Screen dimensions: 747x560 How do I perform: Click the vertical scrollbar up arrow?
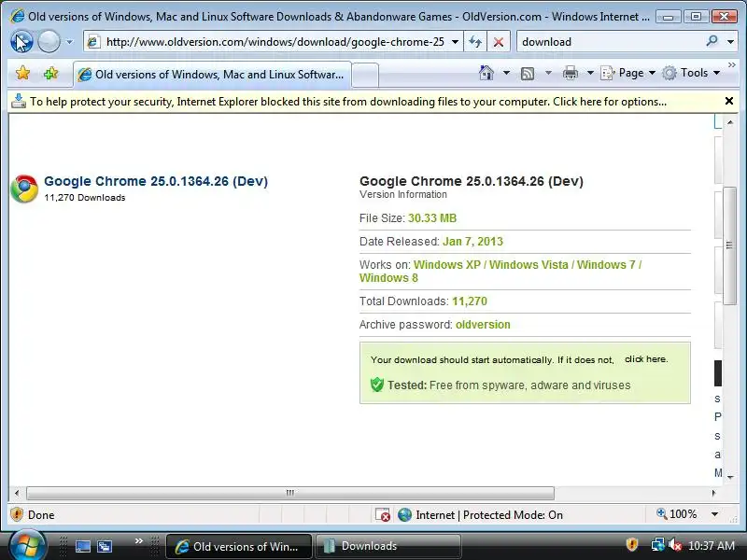tap(730, 122)
